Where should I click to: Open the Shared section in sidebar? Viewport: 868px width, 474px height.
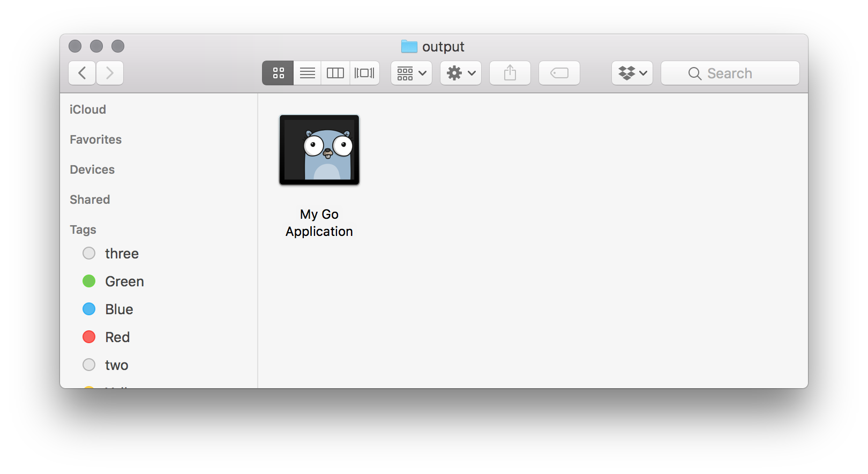pos(89,199)
